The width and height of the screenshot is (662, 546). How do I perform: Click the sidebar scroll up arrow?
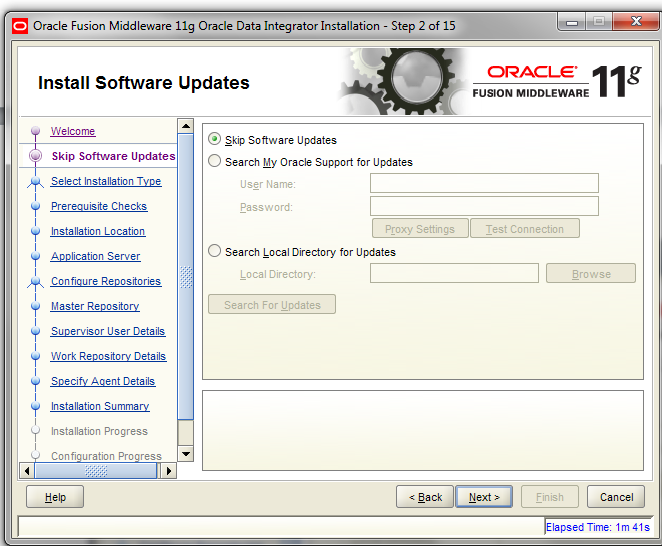click(x=185, y=126)
